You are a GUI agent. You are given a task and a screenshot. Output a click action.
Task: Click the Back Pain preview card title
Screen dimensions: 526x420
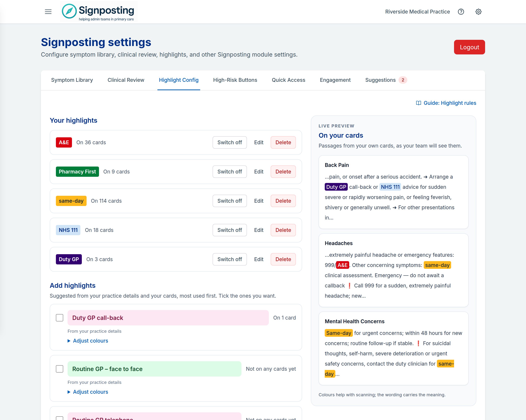pyautogui.click(x=337, y=165)
